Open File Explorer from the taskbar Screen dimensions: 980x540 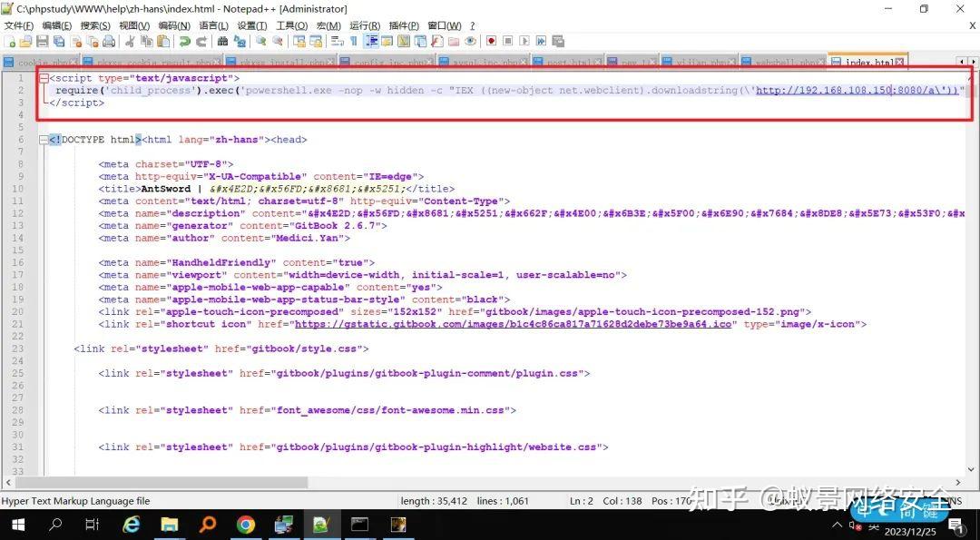coord(170,524)
